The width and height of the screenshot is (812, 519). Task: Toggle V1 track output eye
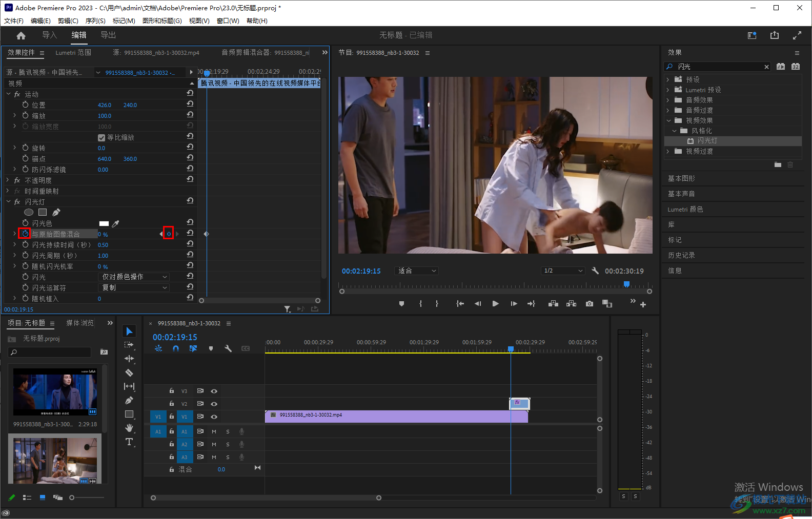coord(214,417)
